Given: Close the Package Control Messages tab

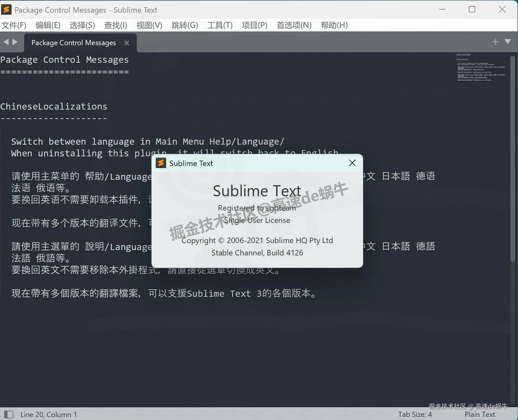Looking at the screenshot, I should [x=127, y=43].
